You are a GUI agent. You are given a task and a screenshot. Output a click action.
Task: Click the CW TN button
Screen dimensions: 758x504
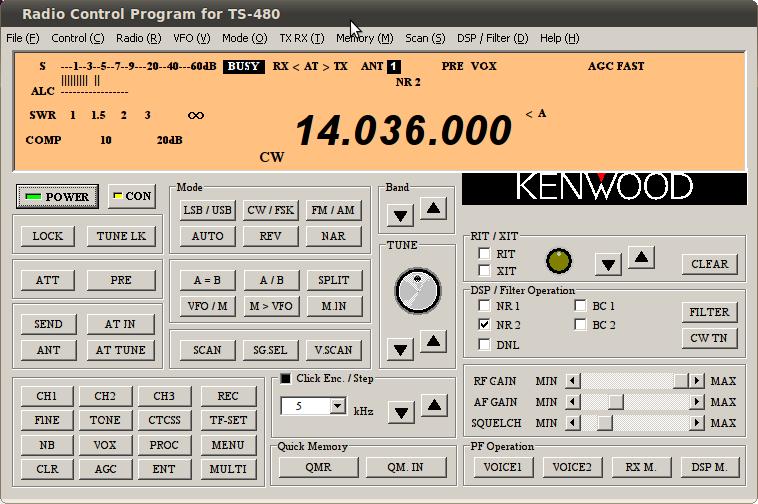[x=709, y=338]
